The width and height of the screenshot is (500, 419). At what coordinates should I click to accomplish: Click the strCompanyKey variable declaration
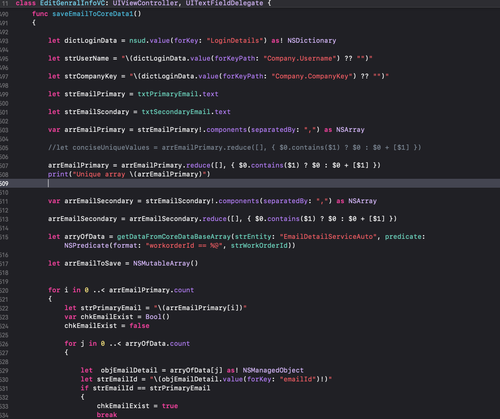point(91,76)
